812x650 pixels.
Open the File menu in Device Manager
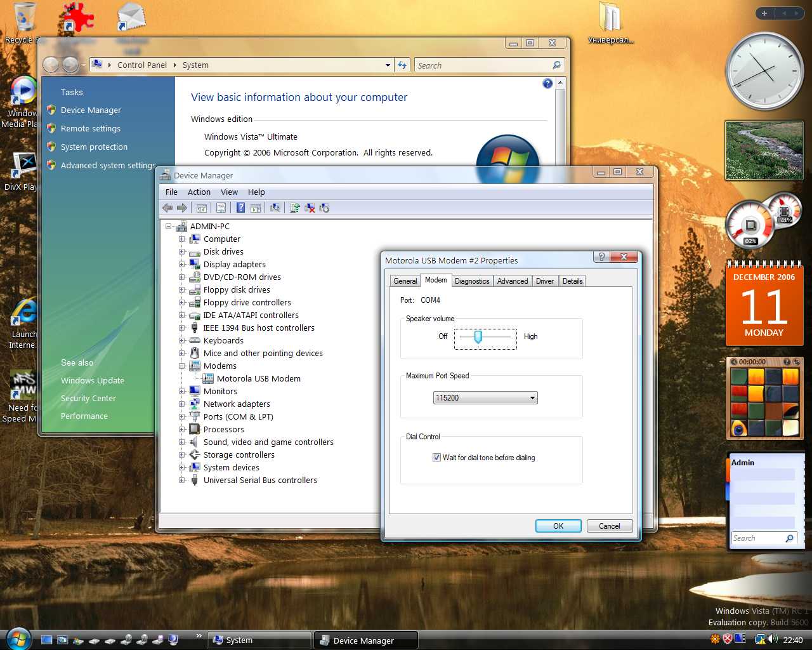[171, 192]
